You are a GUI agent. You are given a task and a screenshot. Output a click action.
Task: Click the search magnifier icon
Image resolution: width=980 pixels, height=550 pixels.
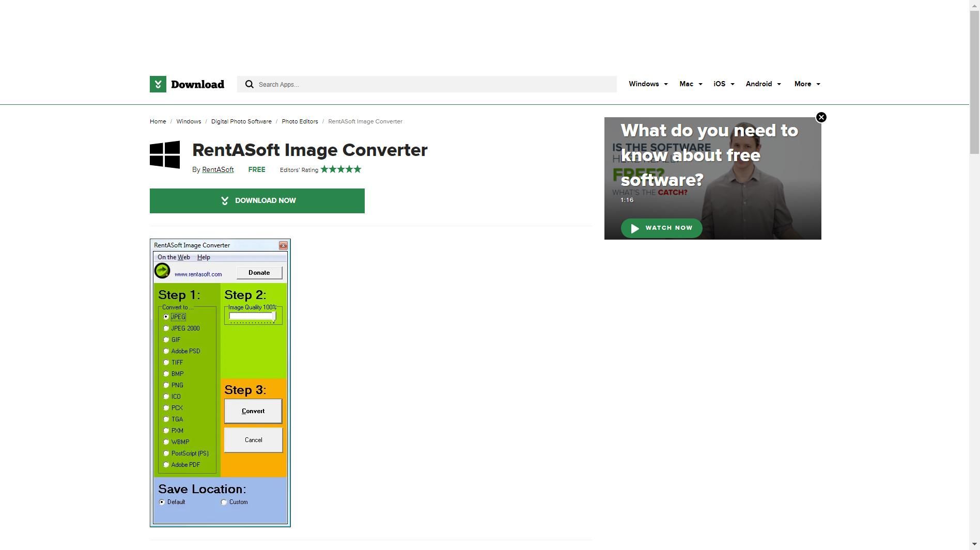(250, 84)
